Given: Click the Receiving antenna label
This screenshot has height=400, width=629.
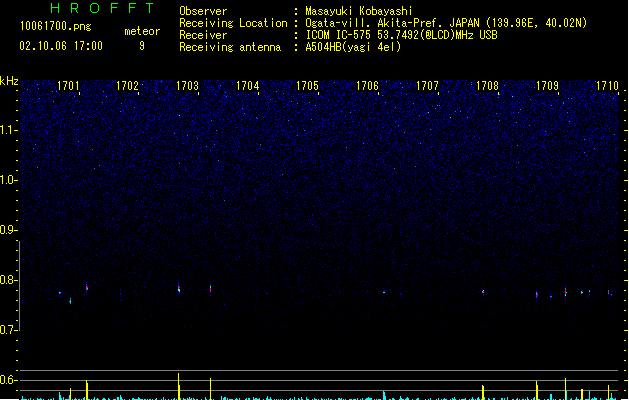Looking at the screenshot, I should click(230, 47).
